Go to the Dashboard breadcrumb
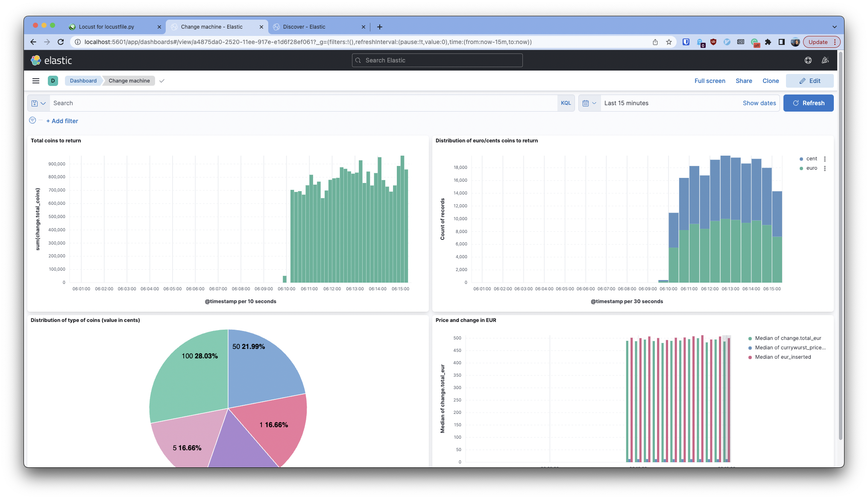This screenshot has width=868, height=499. (83, 81)
